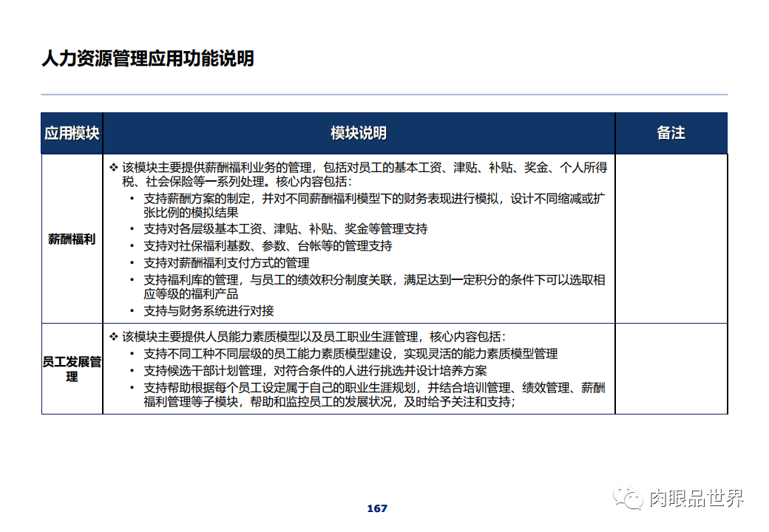Click the page number 167
The width and height of the screenshot is (769, 532).
tap(376, 508)
